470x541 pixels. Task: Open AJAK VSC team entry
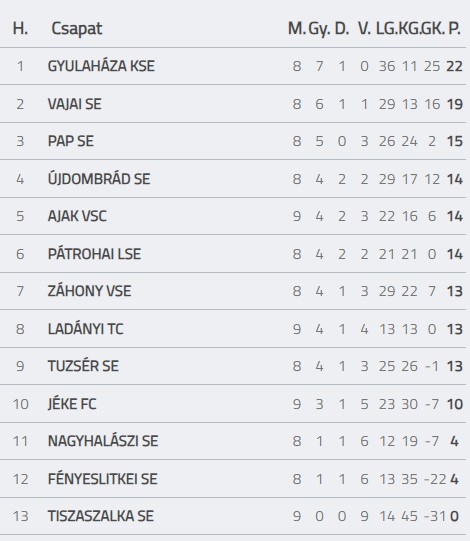[x=77, y=216]
